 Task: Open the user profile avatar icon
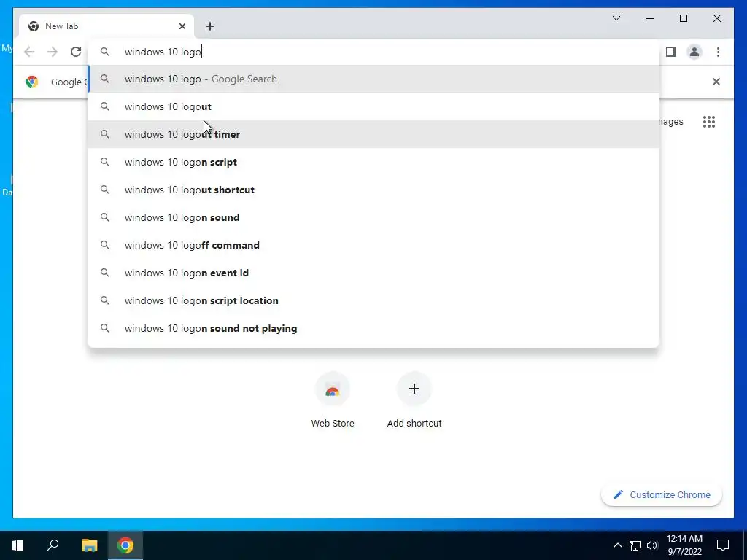pos(694,52)
